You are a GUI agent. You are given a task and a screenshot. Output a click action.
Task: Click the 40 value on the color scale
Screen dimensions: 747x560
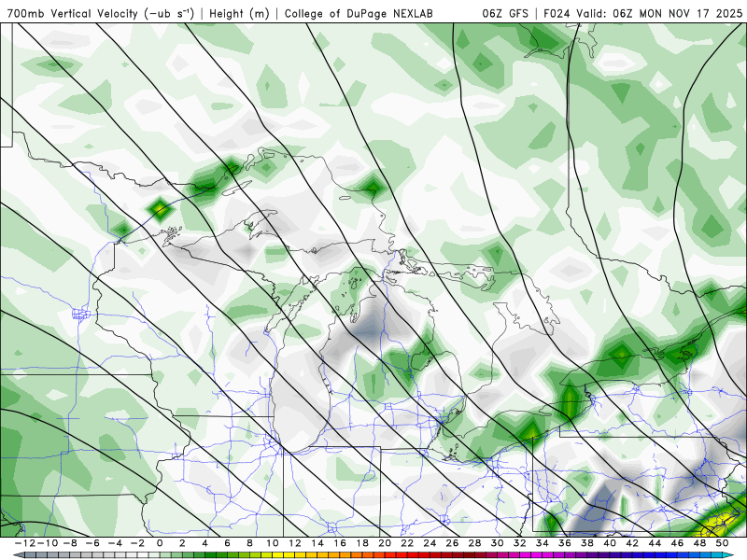[x=610, y=543]
